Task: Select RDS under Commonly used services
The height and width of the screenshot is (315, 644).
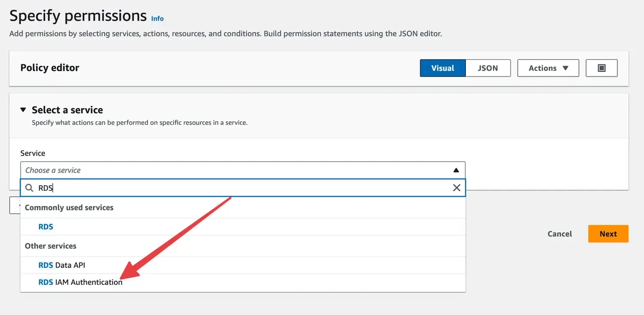Action: coord(45,226)
